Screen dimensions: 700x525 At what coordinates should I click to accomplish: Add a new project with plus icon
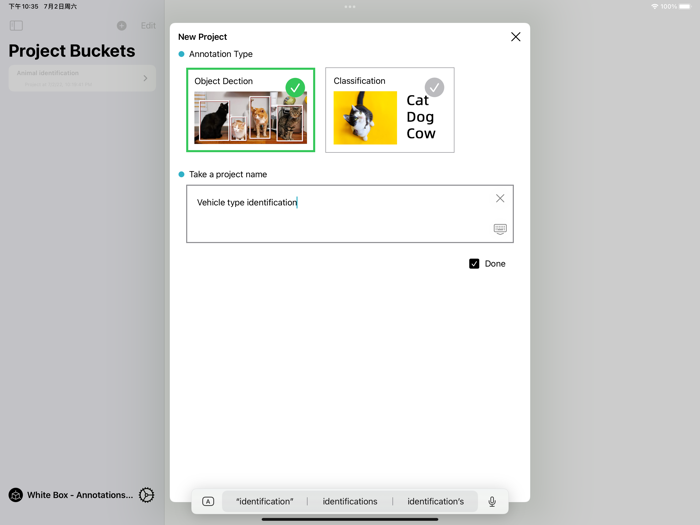[121, 25]
